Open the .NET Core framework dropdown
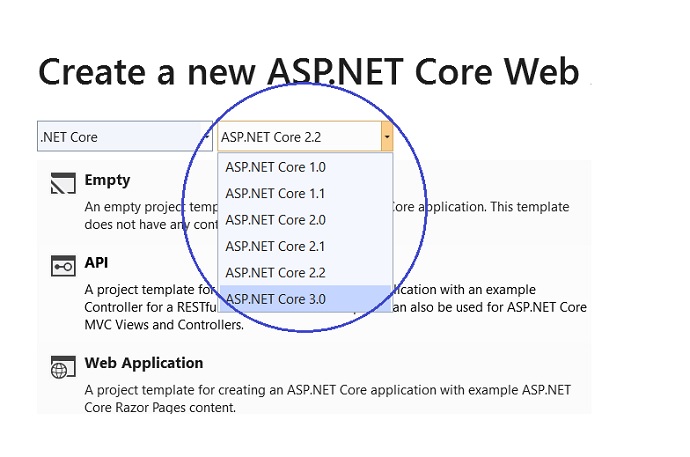 tap(125, 136)
